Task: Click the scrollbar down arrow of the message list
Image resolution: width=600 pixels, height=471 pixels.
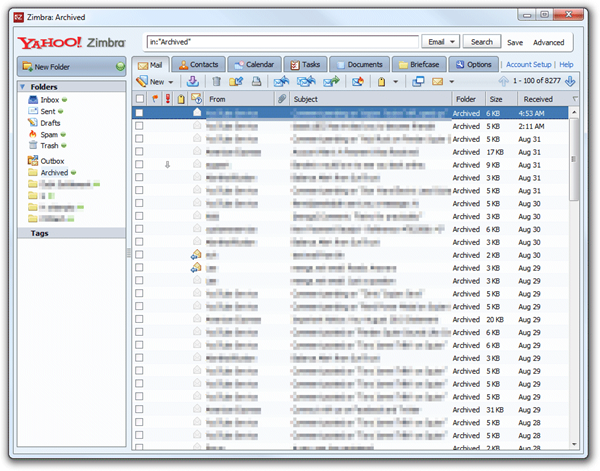Action: click(574, 444)
